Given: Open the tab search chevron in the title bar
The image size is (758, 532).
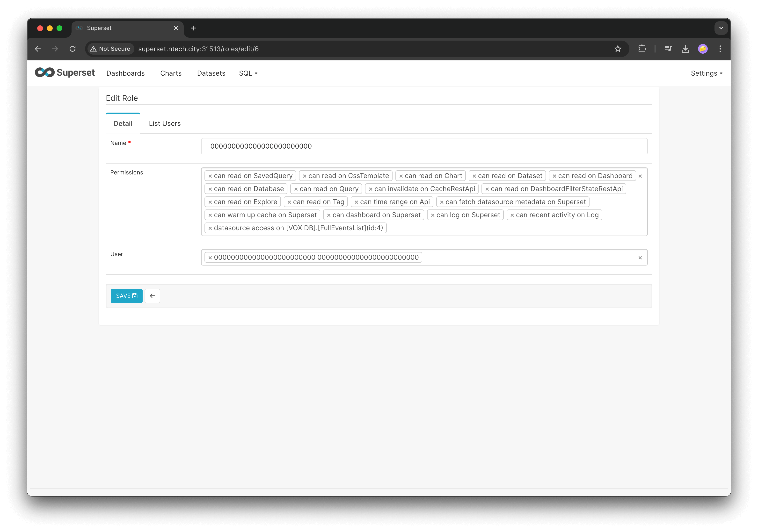Looking at the screenshot, I should point(721,28).
